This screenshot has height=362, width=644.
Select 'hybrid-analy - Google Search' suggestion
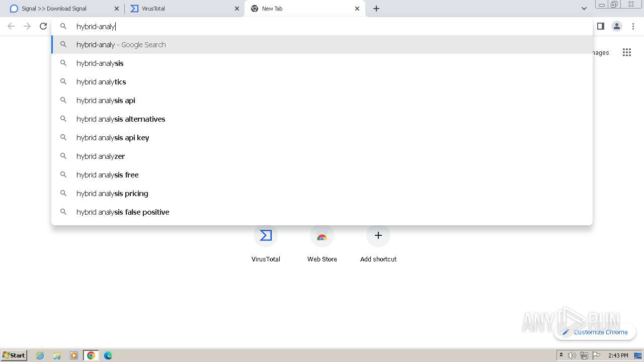[x=322, y=45]
